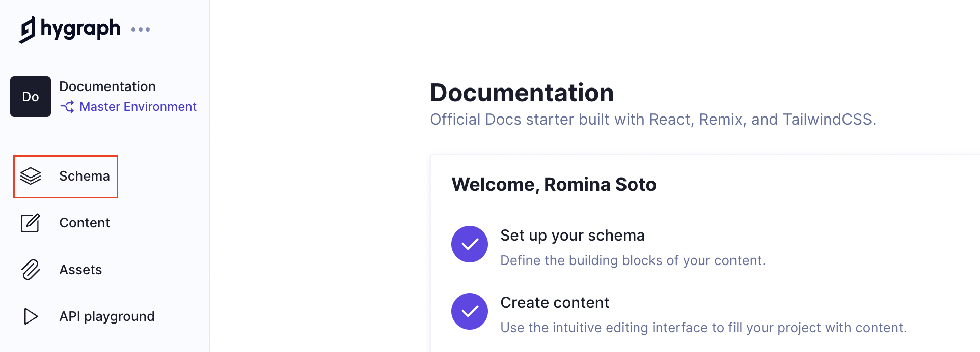
Task: Click "Define the building blocks" description text
Action: click(x=633, y=260)
